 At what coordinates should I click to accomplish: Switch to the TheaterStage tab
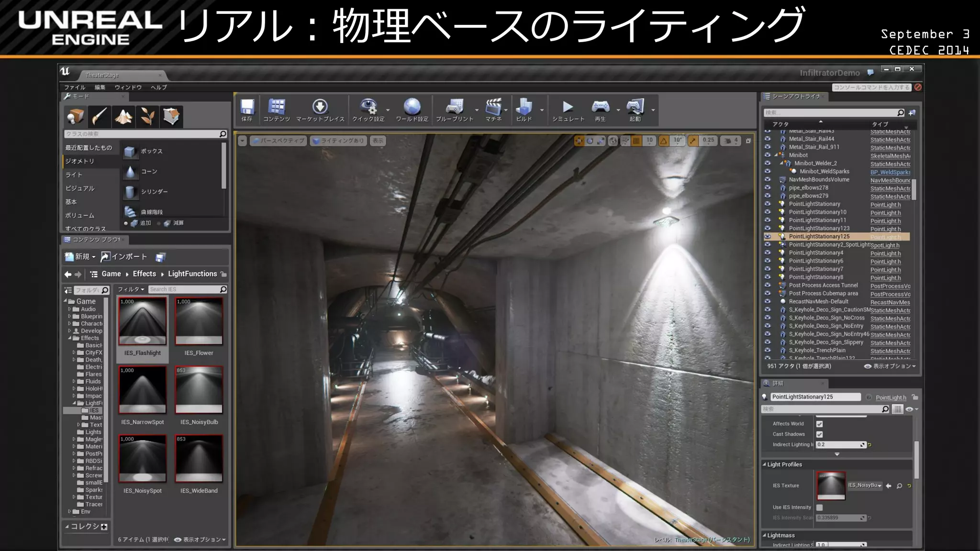(x=122, y=76)
